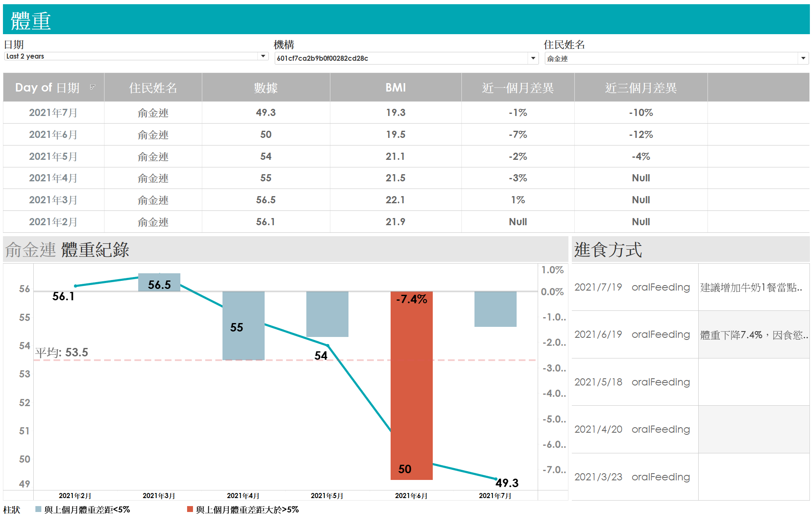Click the 體重 dashboard header title
Screen dimensions: 812x520
[31, 21]
